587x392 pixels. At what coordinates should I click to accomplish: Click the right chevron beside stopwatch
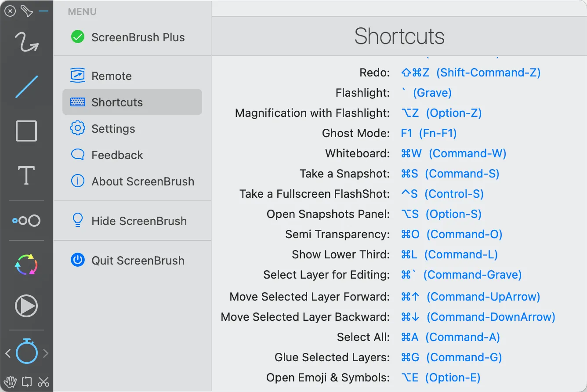(46, 353)
